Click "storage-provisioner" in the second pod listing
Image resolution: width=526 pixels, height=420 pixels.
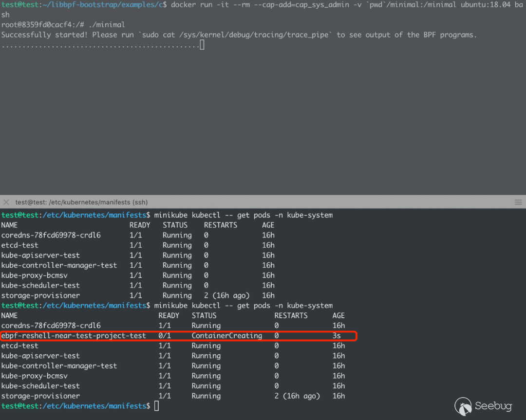click(x=40, y=396)
